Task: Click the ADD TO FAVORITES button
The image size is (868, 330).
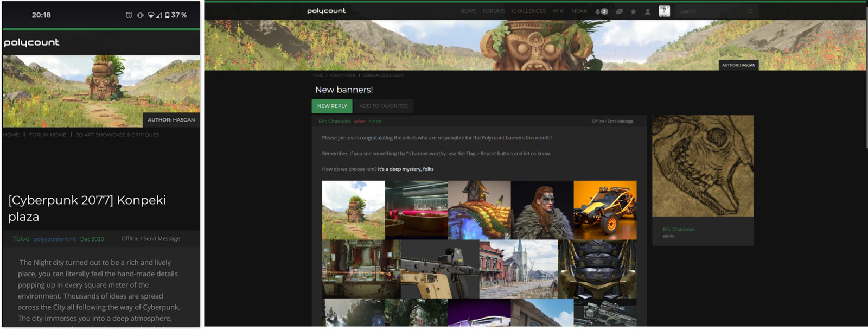Action: (384, 106)
